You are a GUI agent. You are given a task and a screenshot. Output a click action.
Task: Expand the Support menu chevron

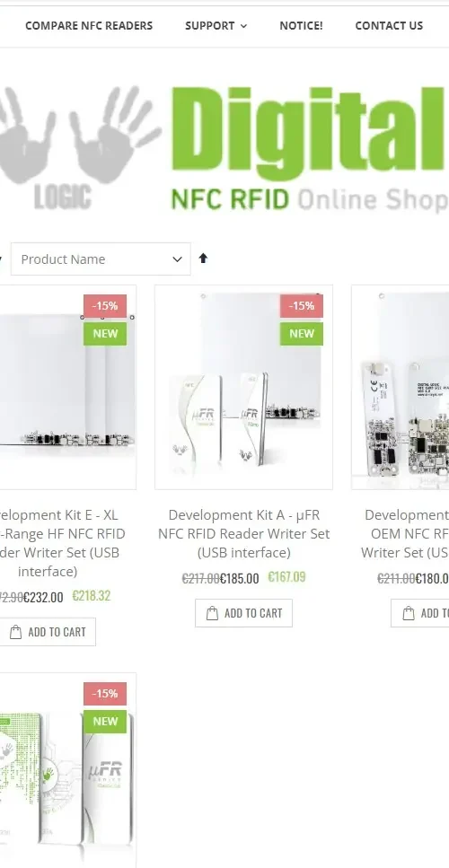(244, 26)
